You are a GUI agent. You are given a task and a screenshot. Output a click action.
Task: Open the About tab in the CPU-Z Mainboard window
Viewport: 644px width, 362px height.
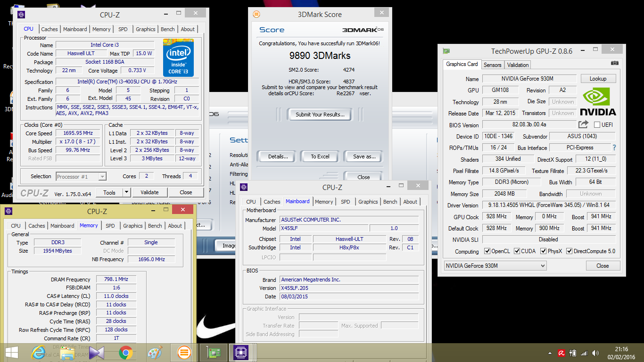click(410, 202)
